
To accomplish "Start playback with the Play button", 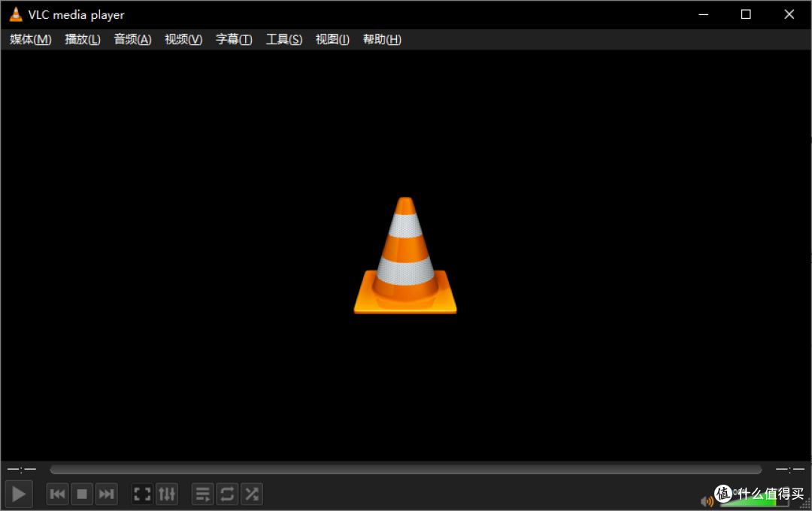I will click(x=19, y=494).
